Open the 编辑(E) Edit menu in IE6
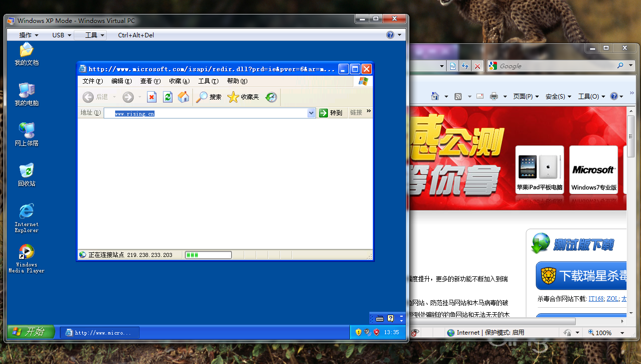Screen dimensions: 641x364 coord(122,81)
